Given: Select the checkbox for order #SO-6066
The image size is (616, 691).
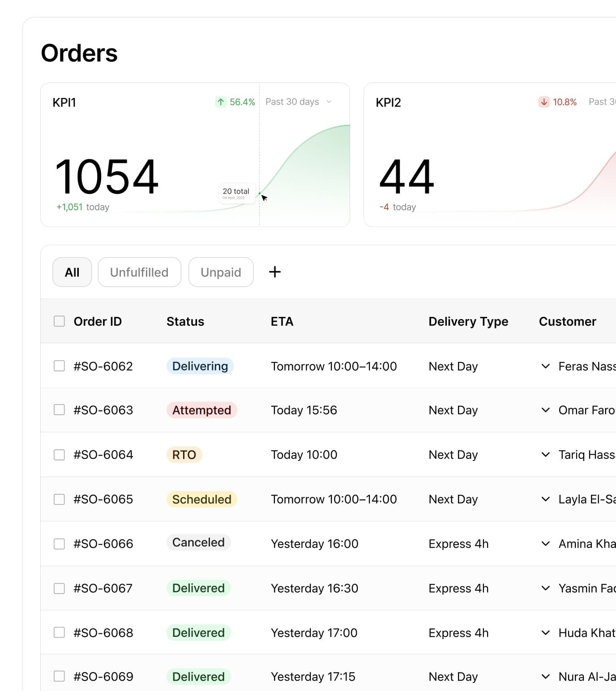Looking at the screenshot, I should click(x=59, y=544).
